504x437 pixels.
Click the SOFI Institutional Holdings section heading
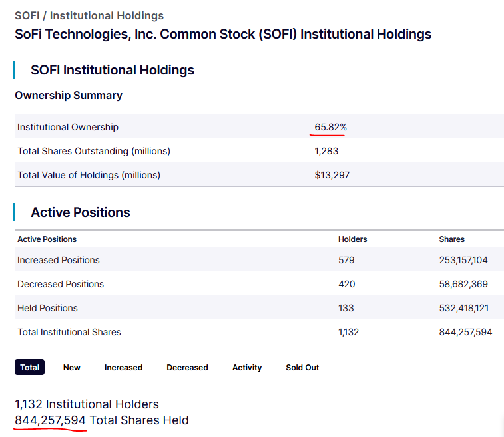(x=113, y=70)
